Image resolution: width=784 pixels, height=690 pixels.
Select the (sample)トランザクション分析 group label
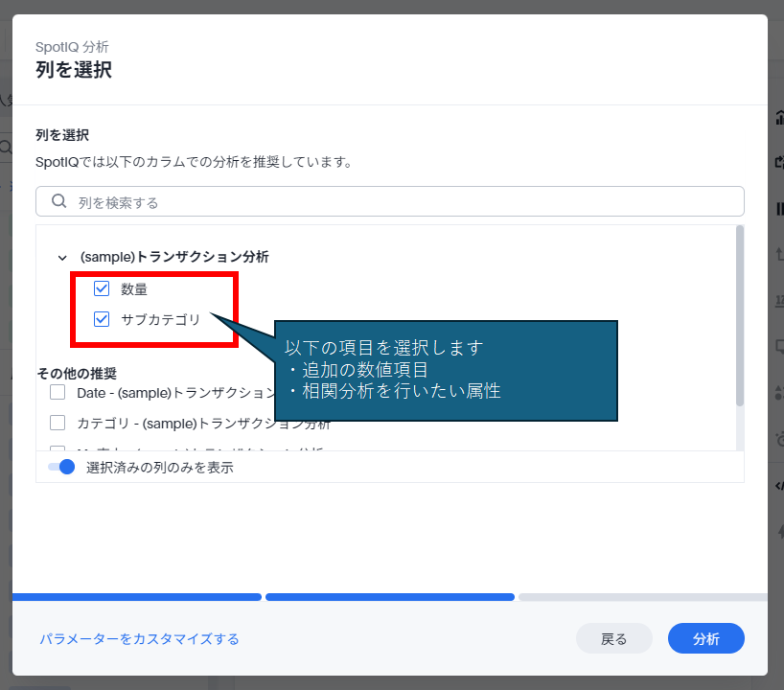point(174,257)
